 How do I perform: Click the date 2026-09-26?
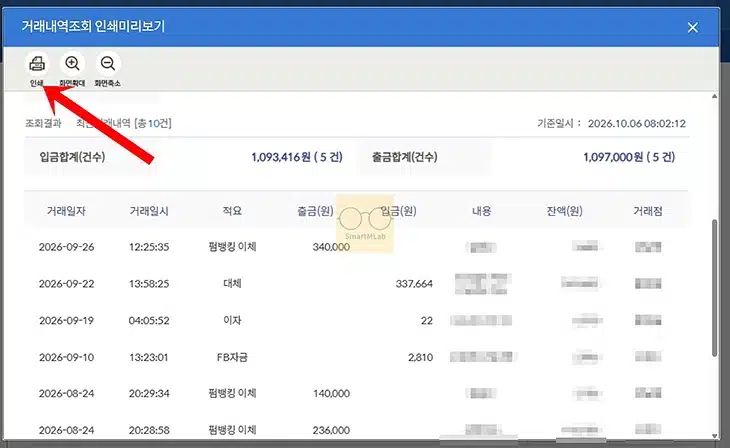coord(67,247)
